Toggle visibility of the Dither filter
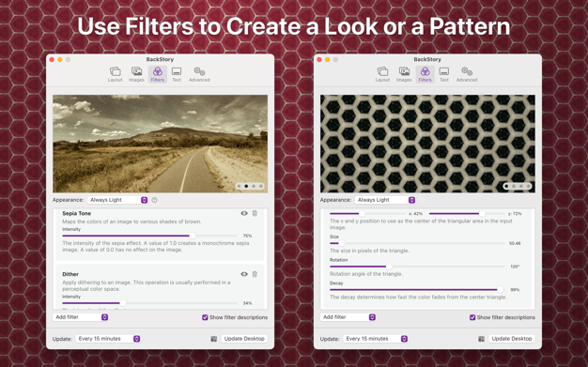Screen dimensions: 588x367 (x=244, y=274)
